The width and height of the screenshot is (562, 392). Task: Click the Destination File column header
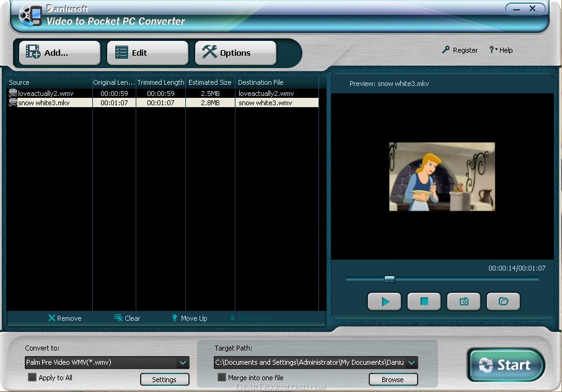click(x=277, y=82)
